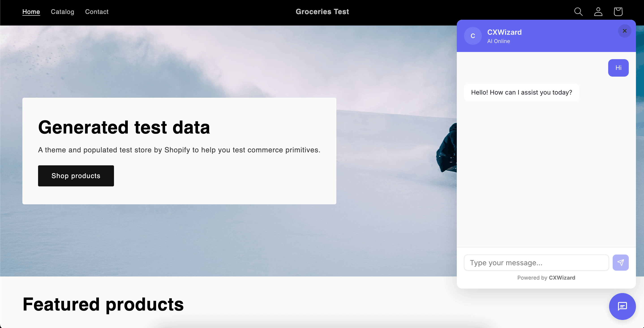Open the Catalog page

click(62, 11)
